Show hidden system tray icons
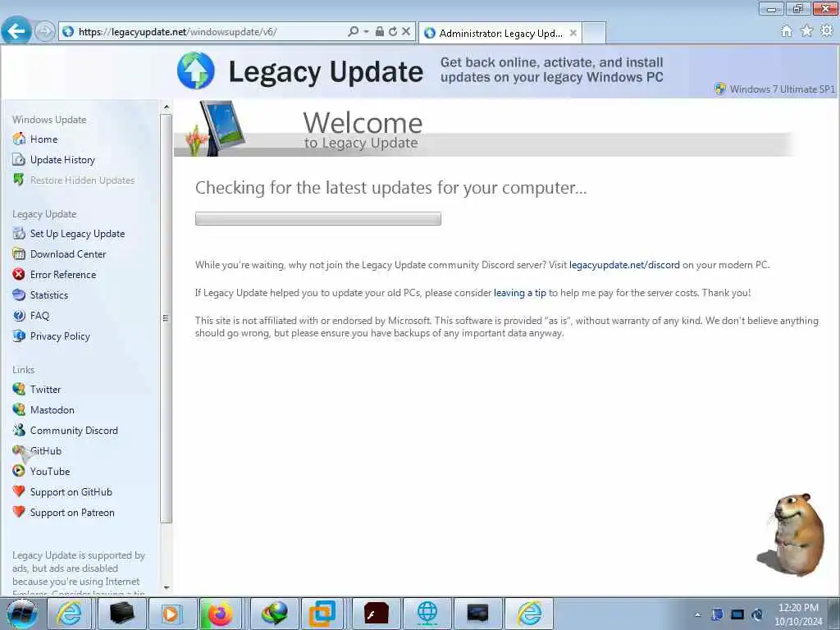 tap(697, 614)
